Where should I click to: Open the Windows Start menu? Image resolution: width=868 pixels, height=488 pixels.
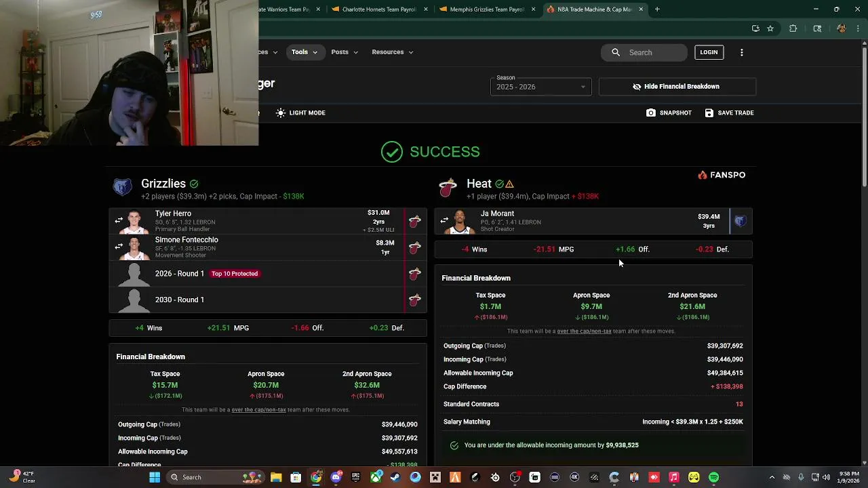tap(155, 477)
